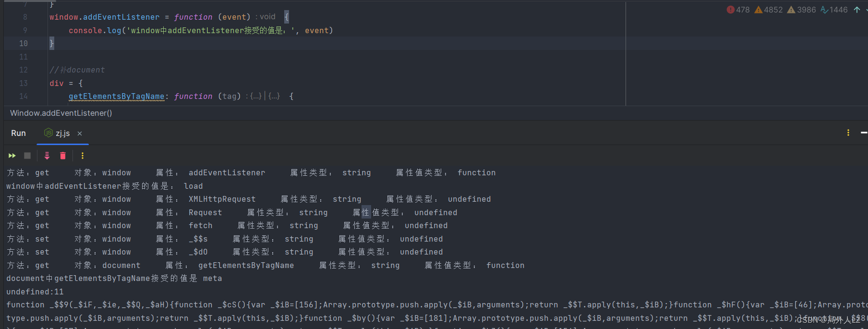The height and width of the screenshot is (329, 868).
Task: Click 'load' value in console output
Action: 193,186
